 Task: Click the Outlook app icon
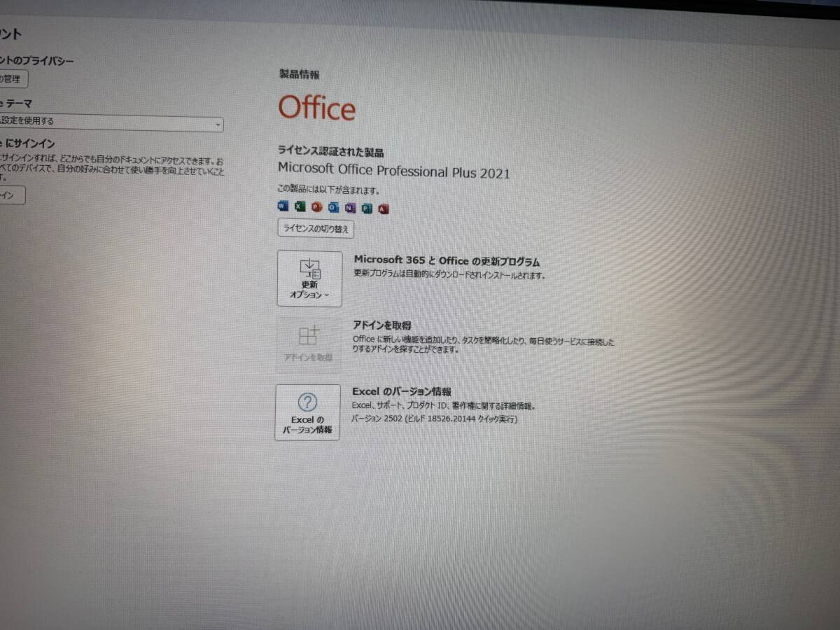pos(333,207)
